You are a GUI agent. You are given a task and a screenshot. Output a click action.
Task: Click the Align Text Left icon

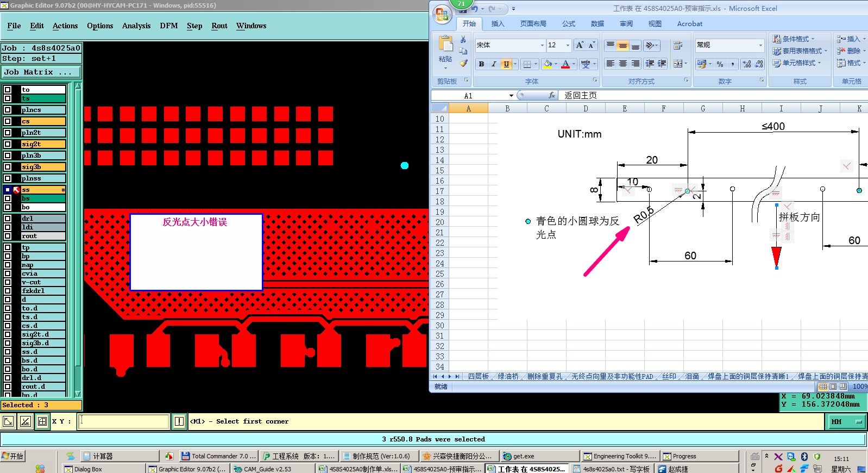point(611,64)
